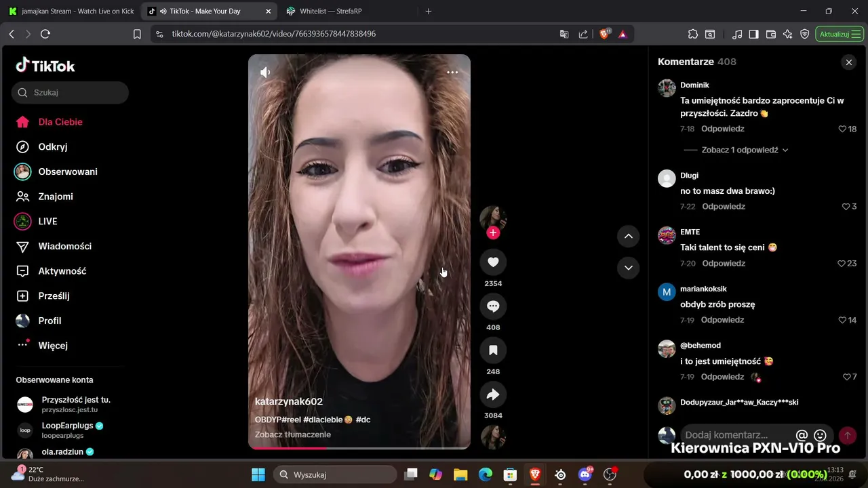Open the Znajomi page
The width and height of the screenshot is (868, 488).
pyautogui.click(x=44, y=197)
